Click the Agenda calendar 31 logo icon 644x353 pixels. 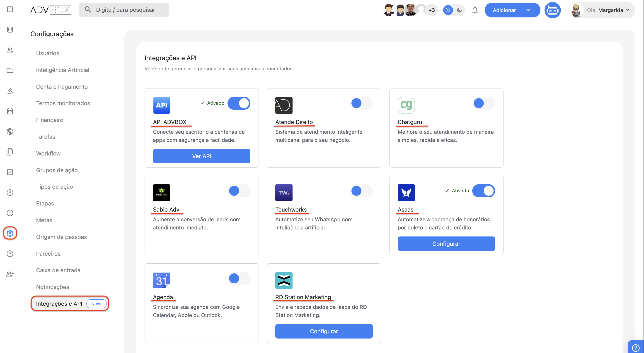[162, 280]
